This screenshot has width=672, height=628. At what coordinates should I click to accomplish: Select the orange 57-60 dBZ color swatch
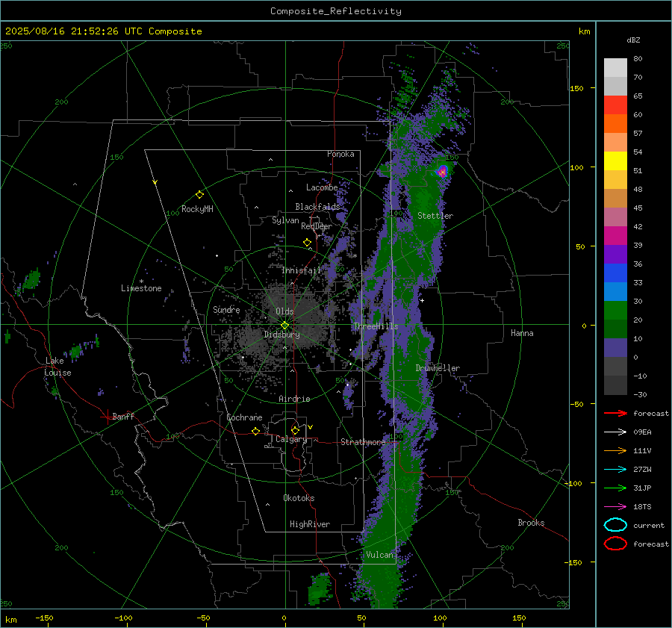point(615,124)
